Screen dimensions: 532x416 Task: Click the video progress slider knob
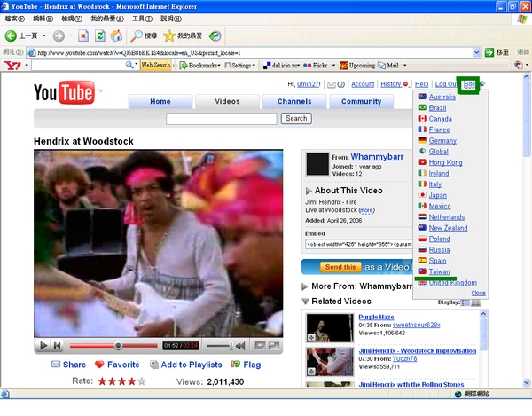tap(118, 346)
